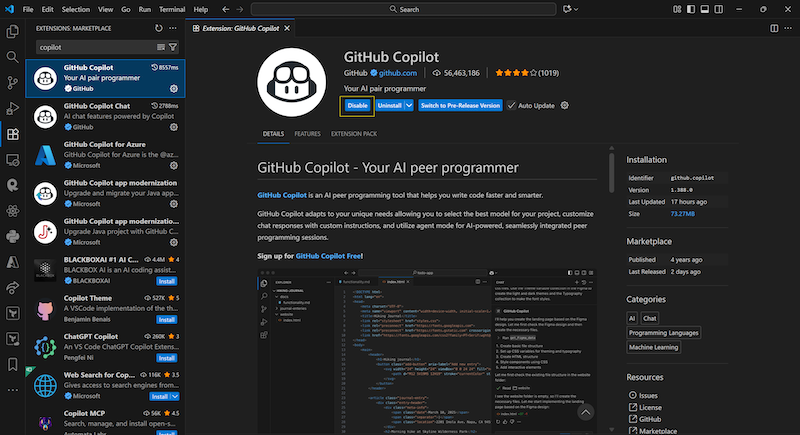This screenshot has height=435, width=800.
Task: Go back with navigation arrow
Action: (226, 9)
